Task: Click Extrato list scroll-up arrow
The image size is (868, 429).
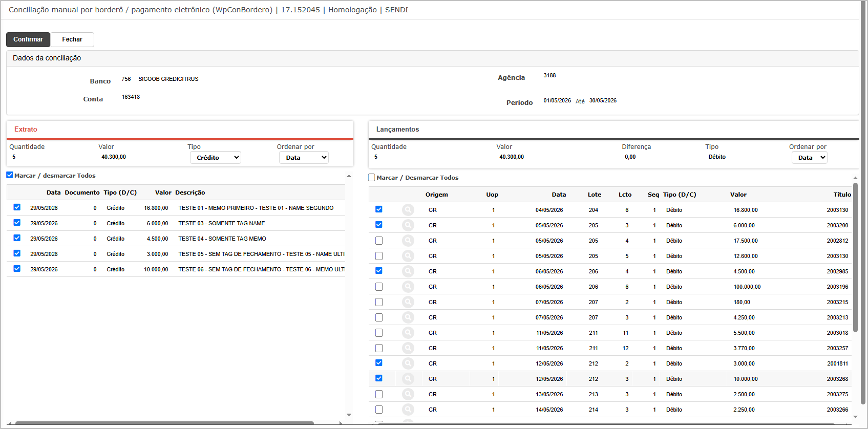Action: (x=349, y=176)
